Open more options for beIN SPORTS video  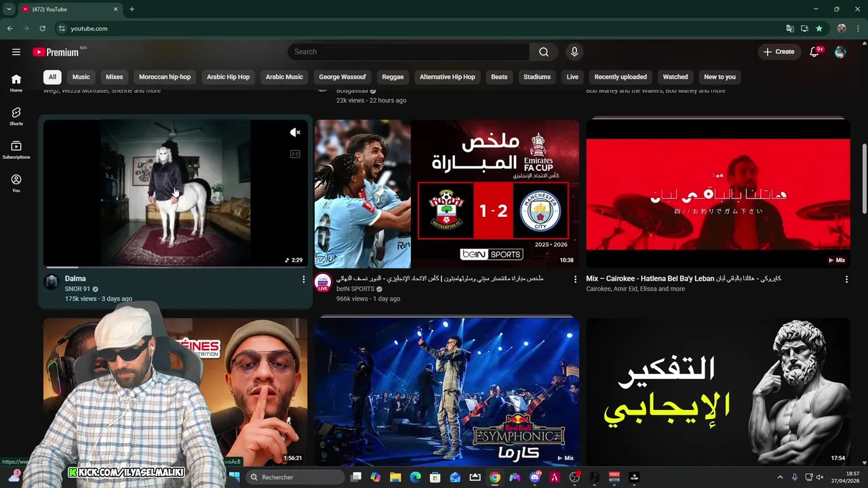pyautogui.click(x=575, y=279)
